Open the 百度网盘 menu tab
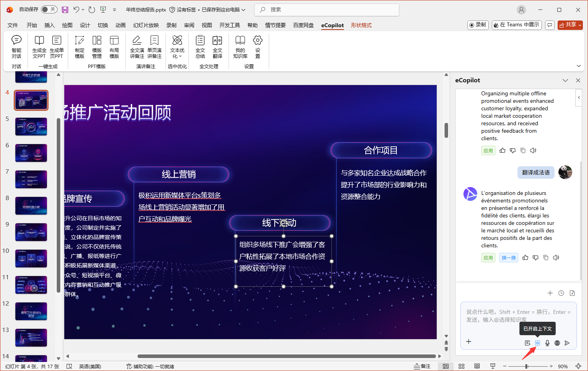 [303, 25]
